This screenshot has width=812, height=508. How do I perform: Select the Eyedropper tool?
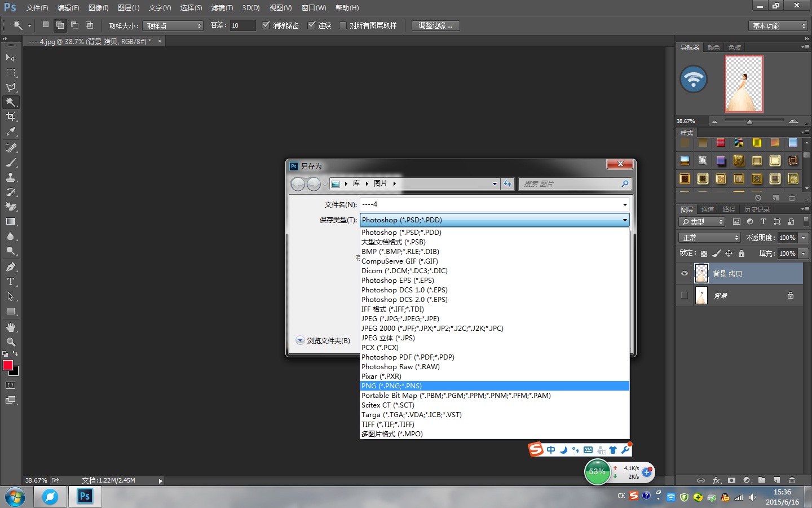click(10, 132)
